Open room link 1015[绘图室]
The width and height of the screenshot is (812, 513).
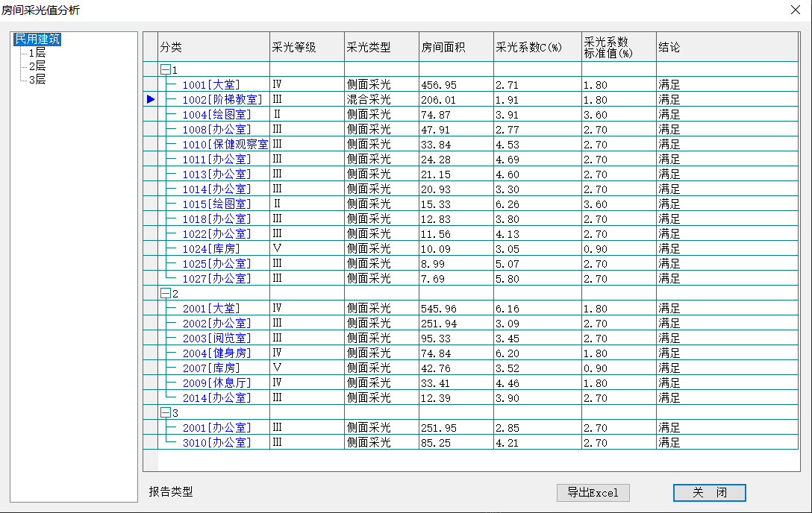tap(216, 204)
